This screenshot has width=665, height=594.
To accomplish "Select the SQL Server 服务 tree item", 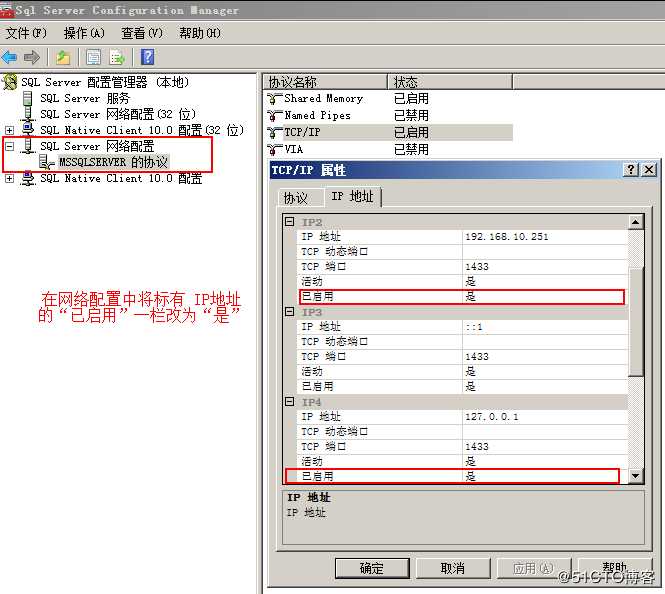I will tap(85, 98).
